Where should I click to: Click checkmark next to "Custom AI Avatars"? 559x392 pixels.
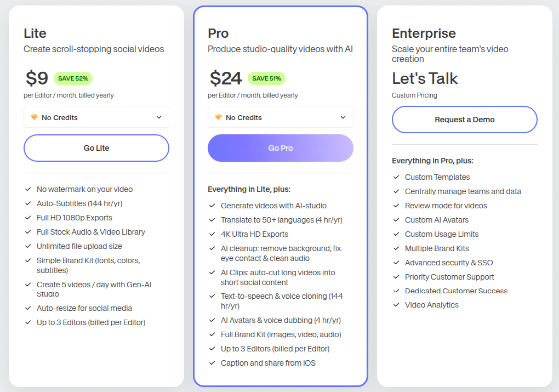click(x=396, y=220)
